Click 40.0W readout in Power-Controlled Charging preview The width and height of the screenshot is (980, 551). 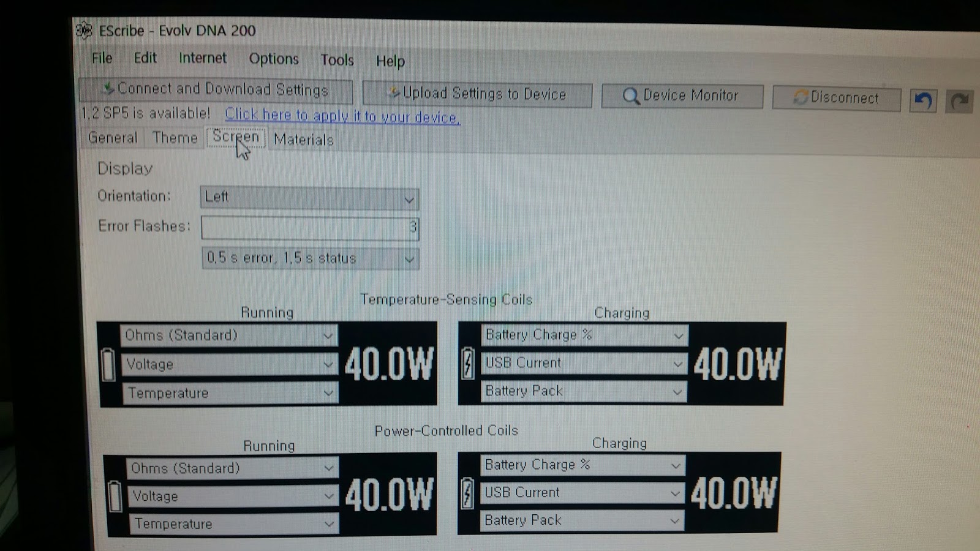pyautogui.click(x=734, y=493)
